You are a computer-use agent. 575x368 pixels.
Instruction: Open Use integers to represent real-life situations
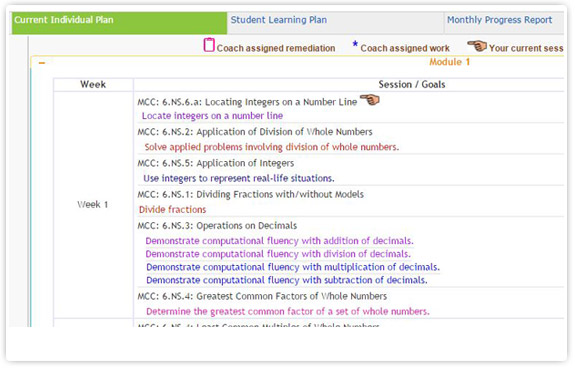click(239, 179)
